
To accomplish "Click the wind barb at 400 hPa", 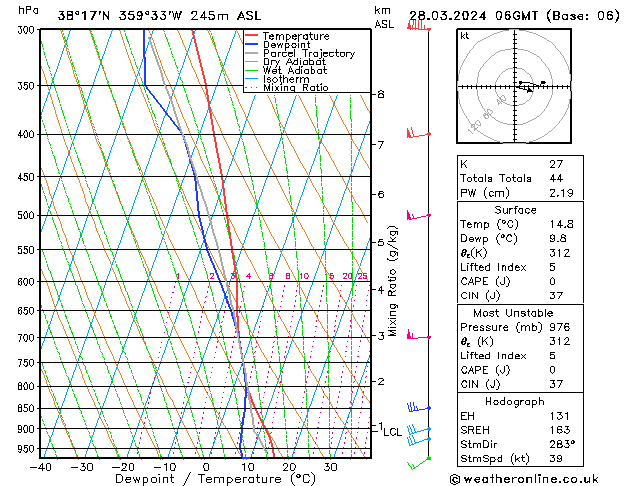I will click(x=418, y=133).
